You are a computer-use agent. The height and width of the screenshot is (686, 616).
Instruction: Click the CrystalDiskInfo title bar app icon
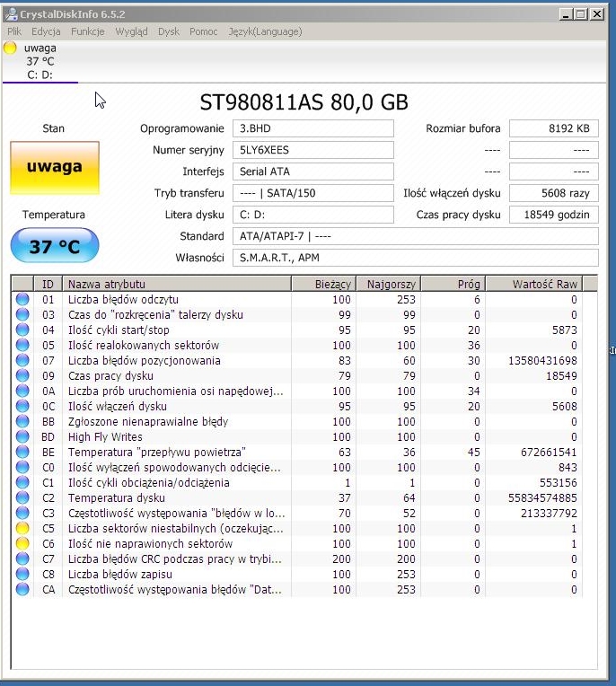click(11, 14)
